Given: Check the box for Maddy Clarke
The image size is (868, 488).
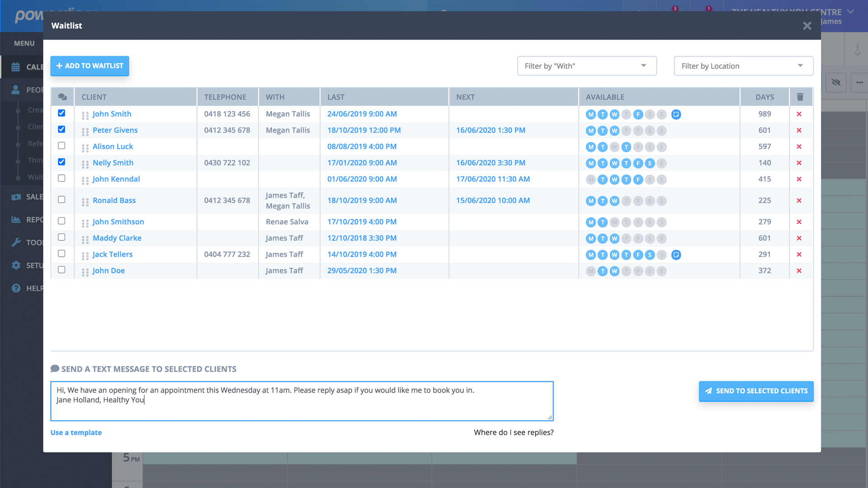Looking at the screenshot, I should click(x=61, y=237).
